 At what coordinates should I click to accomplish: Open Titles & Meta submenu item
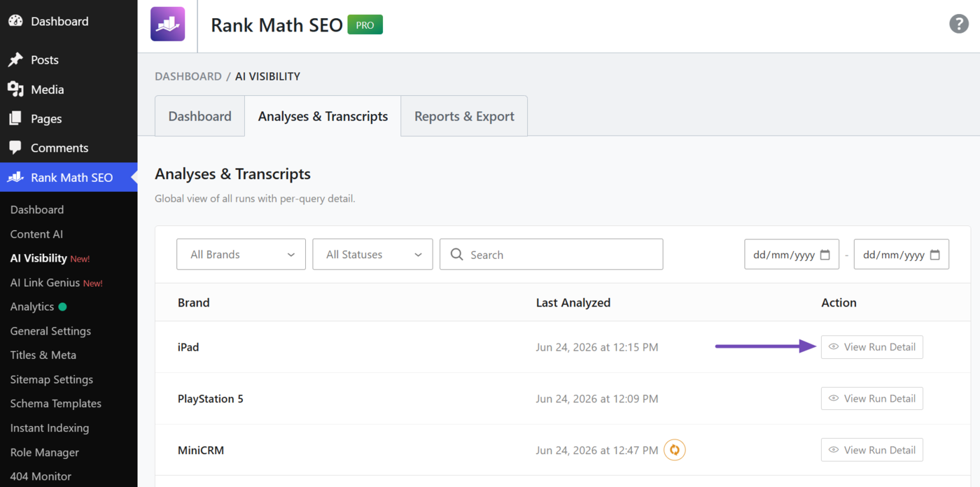click(43, 355)
